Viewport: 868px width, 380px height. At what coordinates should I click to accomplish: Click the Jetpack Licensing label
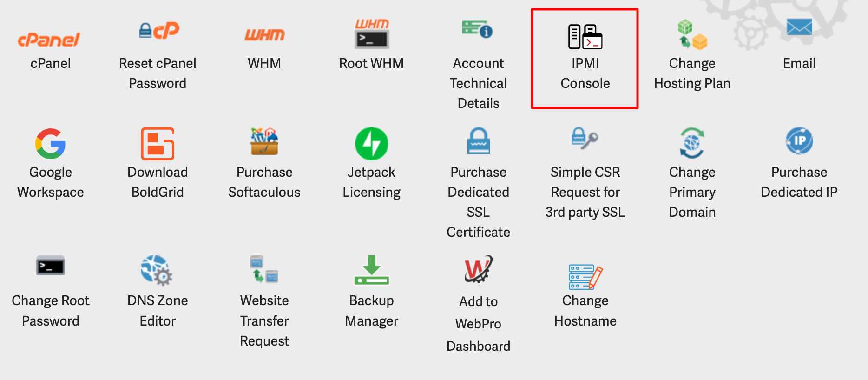(x=371, y=182)
